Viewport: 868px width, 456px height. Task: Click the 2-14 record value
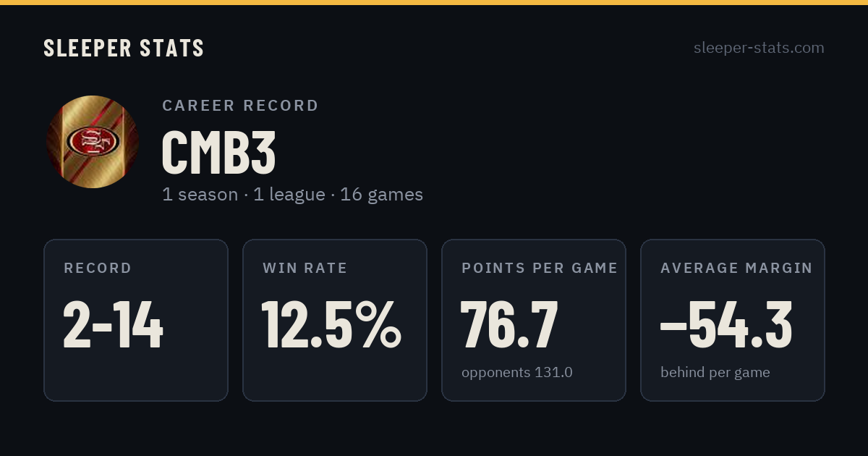pos(114,325)
